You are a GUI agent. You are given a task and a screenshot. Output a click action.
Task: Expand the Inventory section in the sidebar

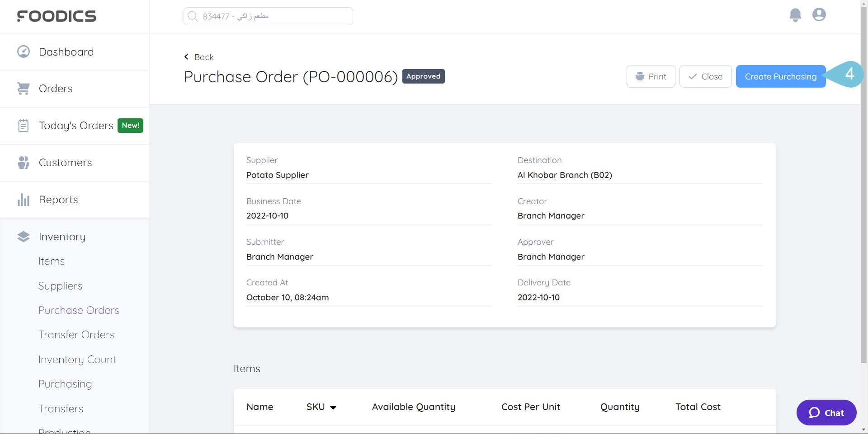click(x=62, y=236)
